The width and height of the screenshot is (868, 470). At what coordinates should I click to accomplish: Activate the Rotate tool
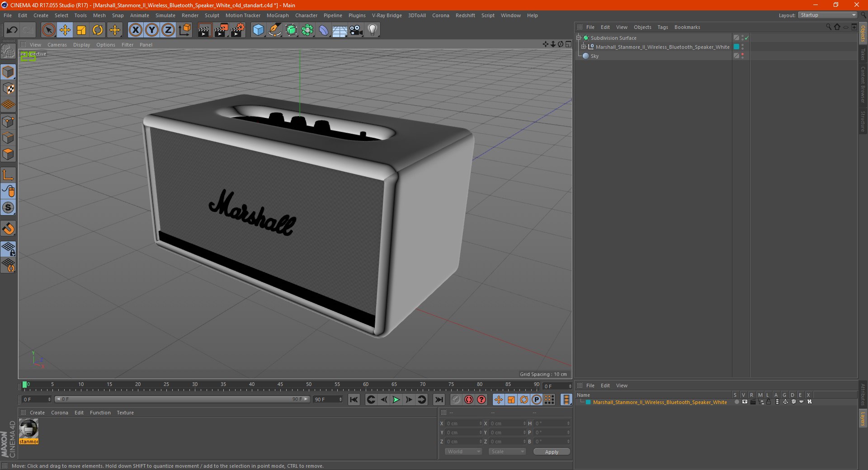98,30
